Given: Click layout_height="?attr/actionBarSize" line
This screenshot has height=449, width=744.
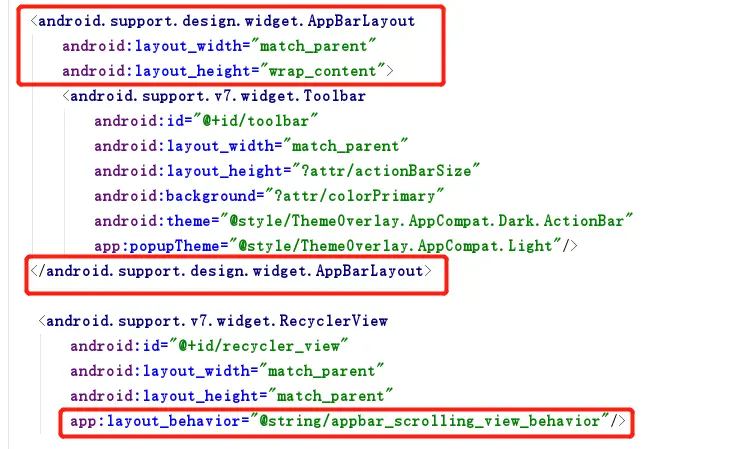Looking at the screenshot, I should [x=287, y=171].
